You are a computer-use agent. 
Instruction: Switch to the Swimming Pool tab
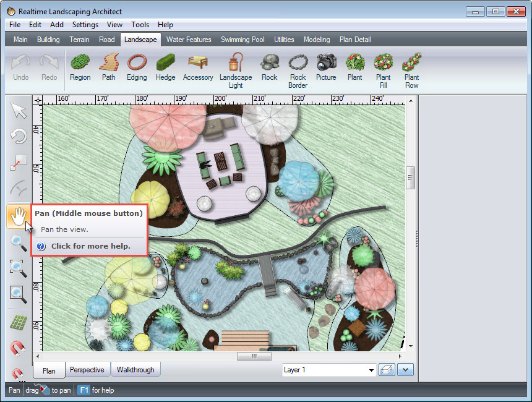pos(242,40)
